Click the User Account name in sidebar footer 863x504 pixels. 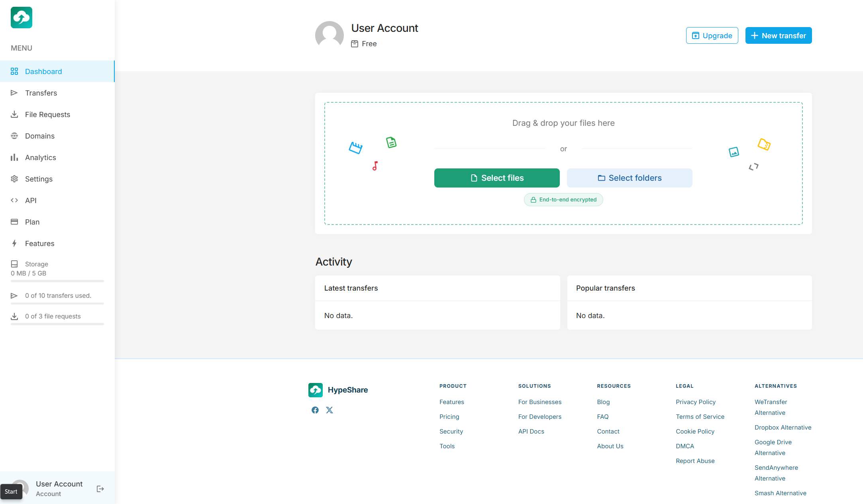(x=59, y=484)
